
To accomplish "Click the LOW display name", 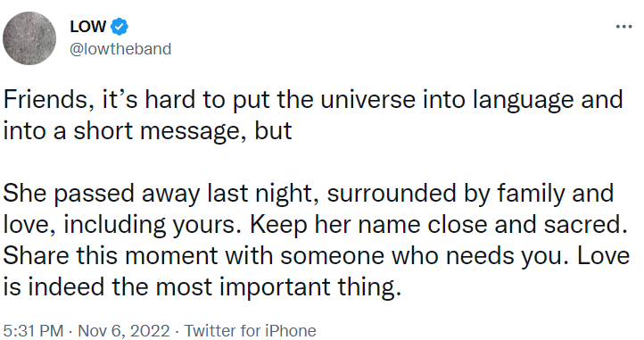I will coord(87,27).
